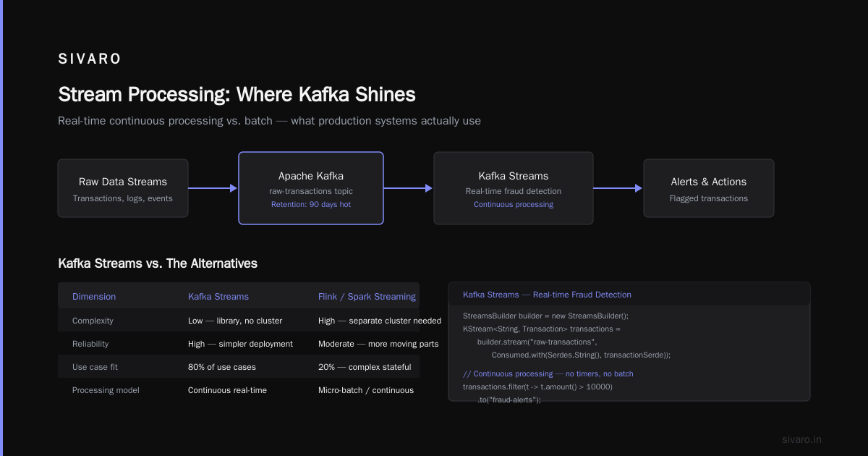Click the Flink / Spark Streaming column header
The image size is (868, 456).
tap(367, 297)
